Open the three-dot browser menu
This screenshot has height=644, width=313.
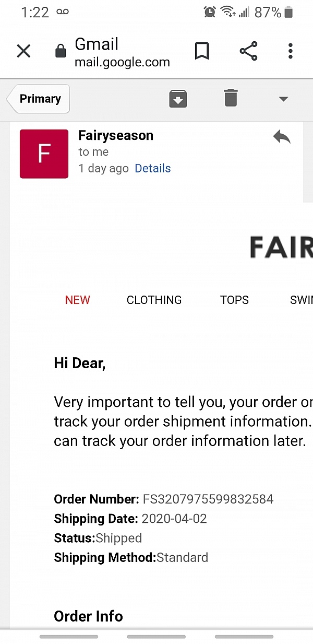tap(291, 51)
